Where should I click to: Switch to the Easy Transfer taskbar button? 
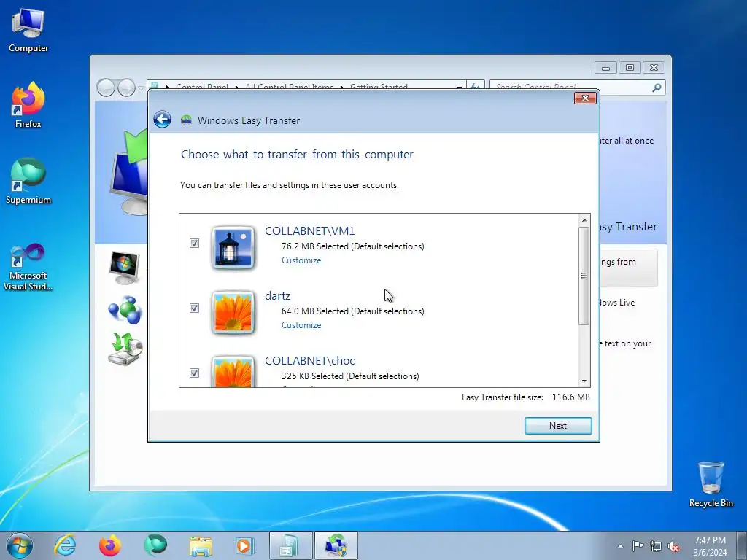click(x=336, y=545)
